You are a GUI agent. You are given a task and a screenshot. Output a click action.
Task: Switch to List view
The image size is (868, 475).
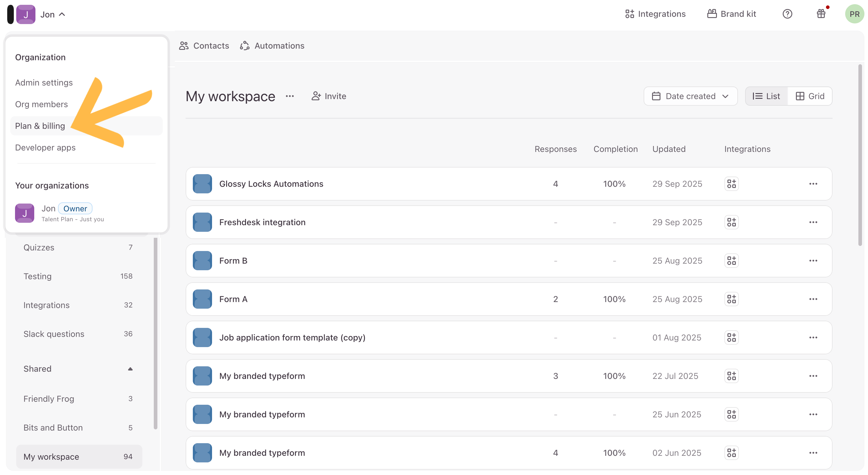(x=766, y=96)
